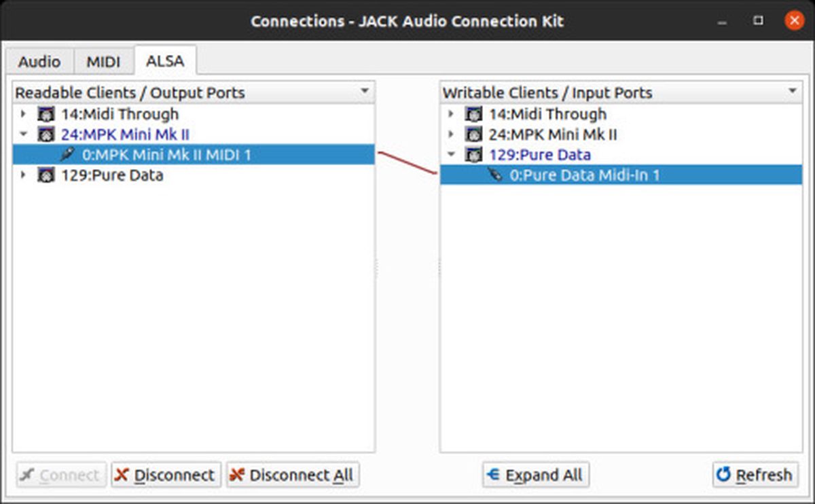
Task: Select 0:MPK Mini Mk II MIDI 1 output port
Action: click(194, 155)
